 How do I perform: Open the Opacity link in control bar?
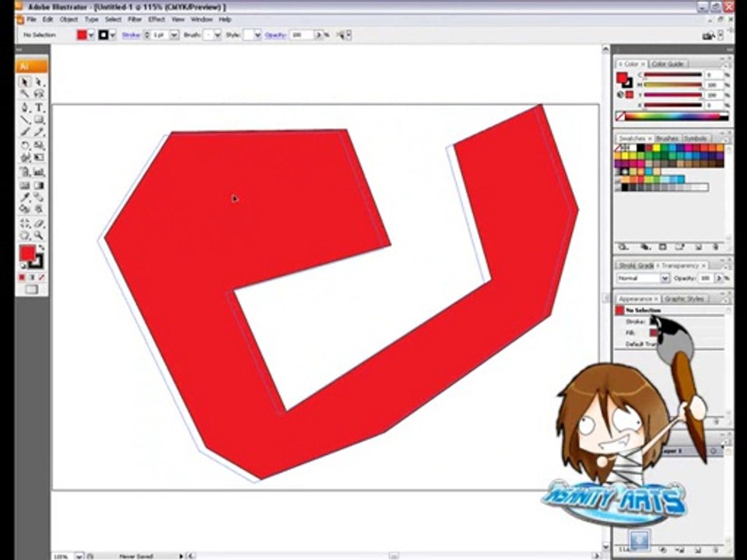tap(275, 35)
